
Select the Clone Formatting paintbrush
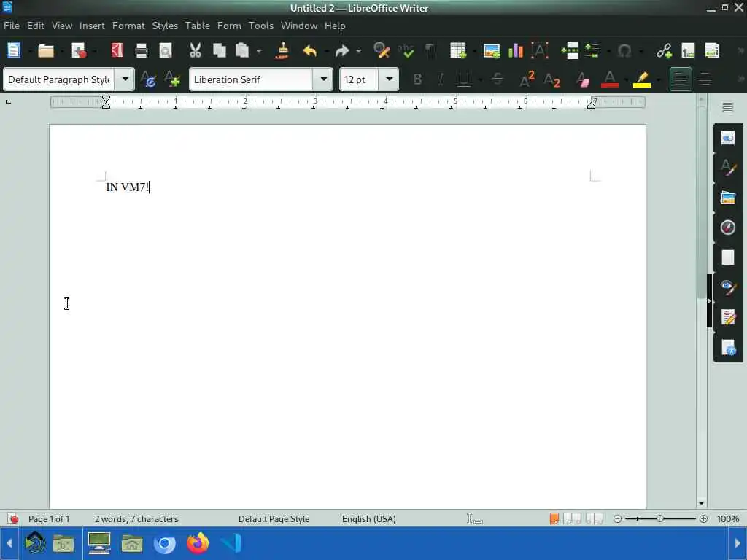point(282,50)
